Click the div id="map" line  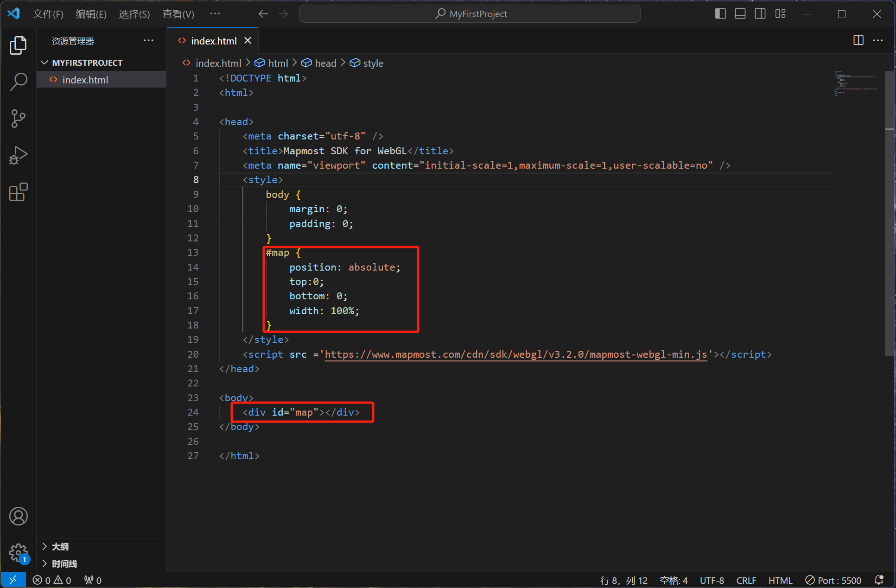(x=301, y=412)
